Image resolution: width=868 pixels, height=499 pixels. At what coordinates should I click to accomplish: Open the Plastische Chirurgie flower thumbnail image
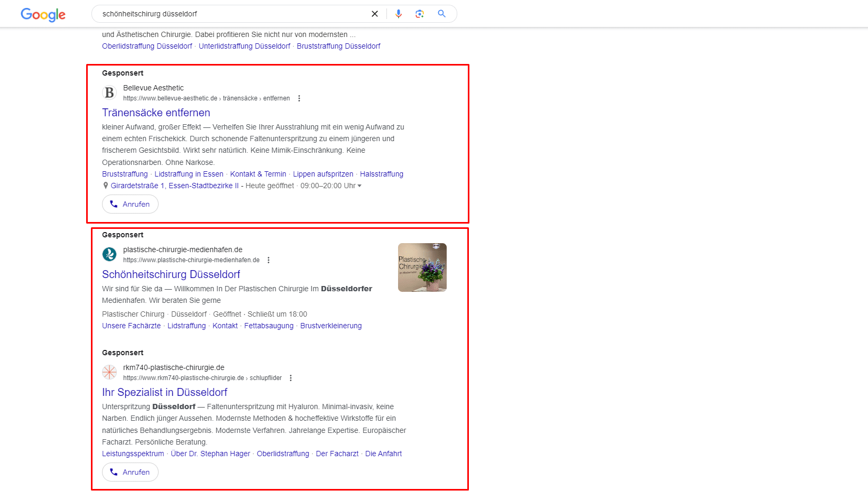[x=422, y=267]
